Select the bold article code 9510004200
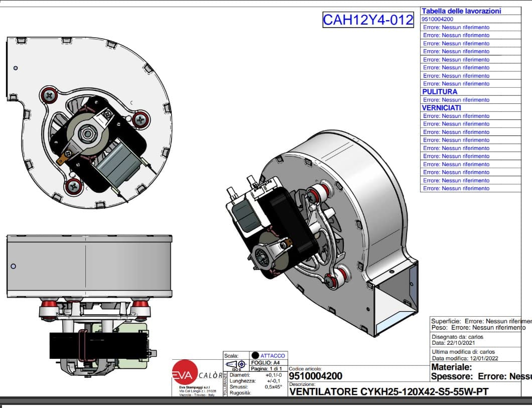This screenshot has width=532, height=408. click(x=316, y=376)
